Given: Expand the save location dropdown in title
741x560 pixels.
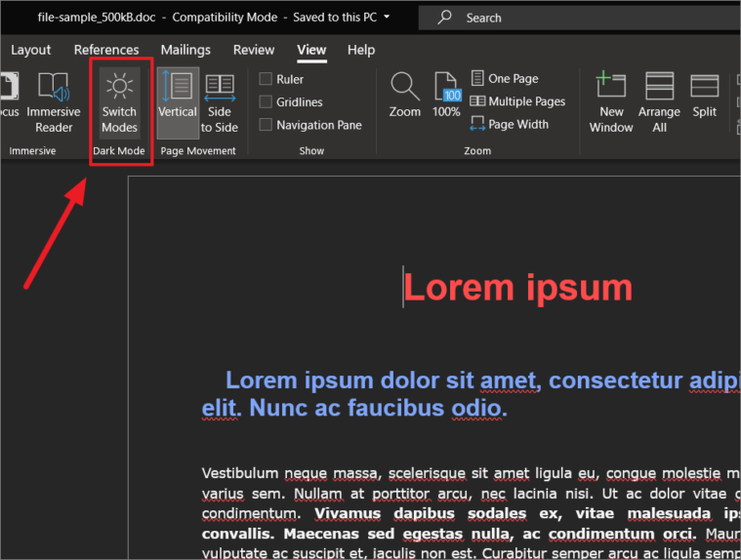Looking at the screenshot, I should (x=387, y=17).
